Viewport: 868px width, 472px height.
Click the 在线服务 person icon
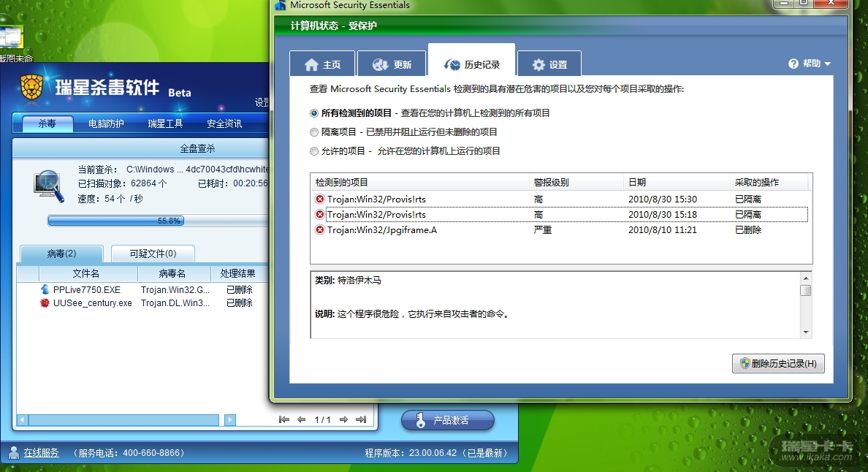pyautogui.click(x=13, y=452)
